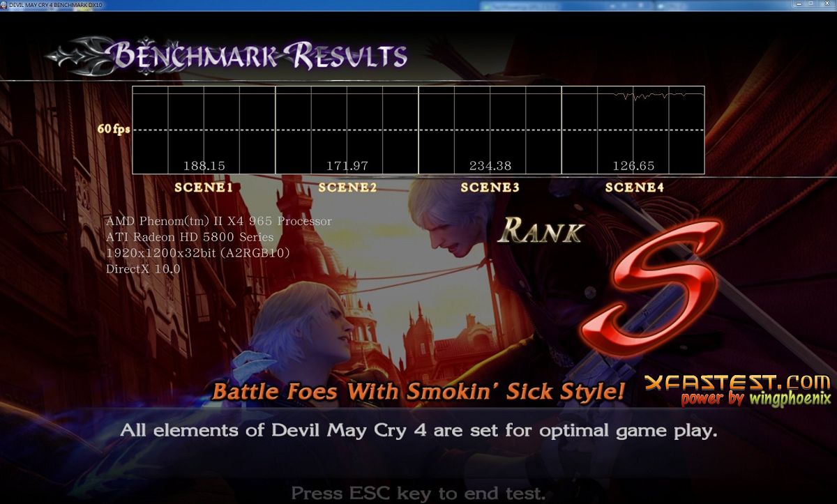This screenshot has width=837, height=504.
Task: Click the Battle Foes With Smokin' Sick Style text
Action: coord(418,391)
